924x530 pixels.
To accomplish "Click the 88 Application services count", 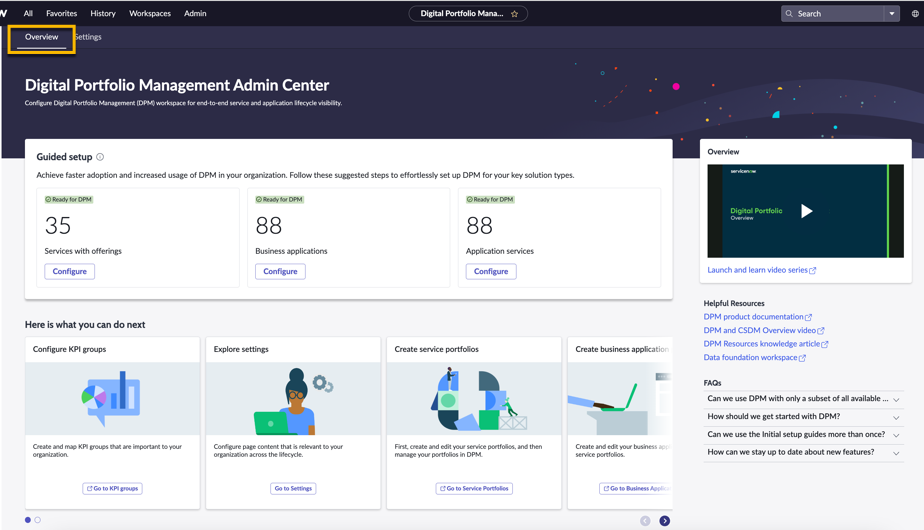I will click(479, 226).
